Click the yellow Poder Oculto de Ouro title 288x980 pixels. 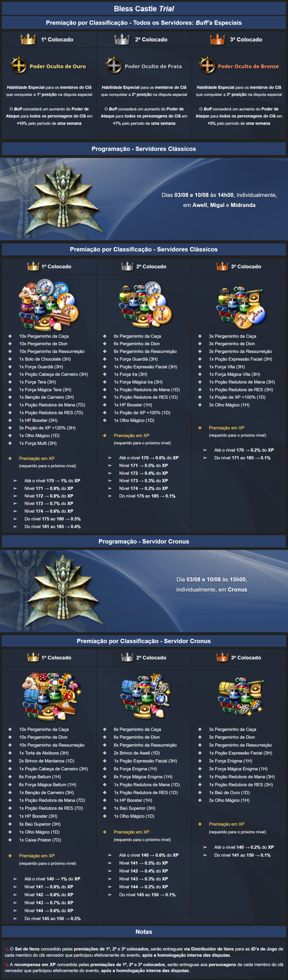(x=58, y=66)
